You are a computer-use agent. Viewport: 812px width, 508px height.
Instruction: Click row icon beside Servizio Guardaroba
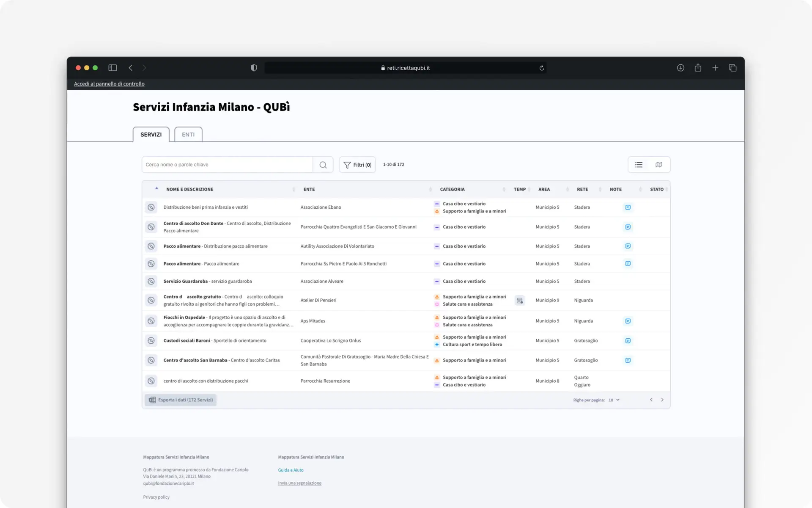tap(151, 281)
